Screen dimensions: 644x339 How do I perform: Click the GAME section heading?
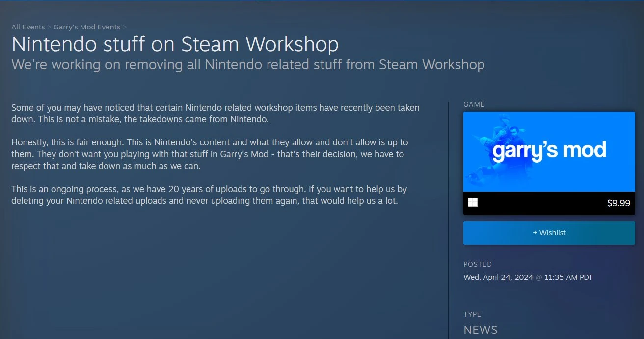(474, 104)
